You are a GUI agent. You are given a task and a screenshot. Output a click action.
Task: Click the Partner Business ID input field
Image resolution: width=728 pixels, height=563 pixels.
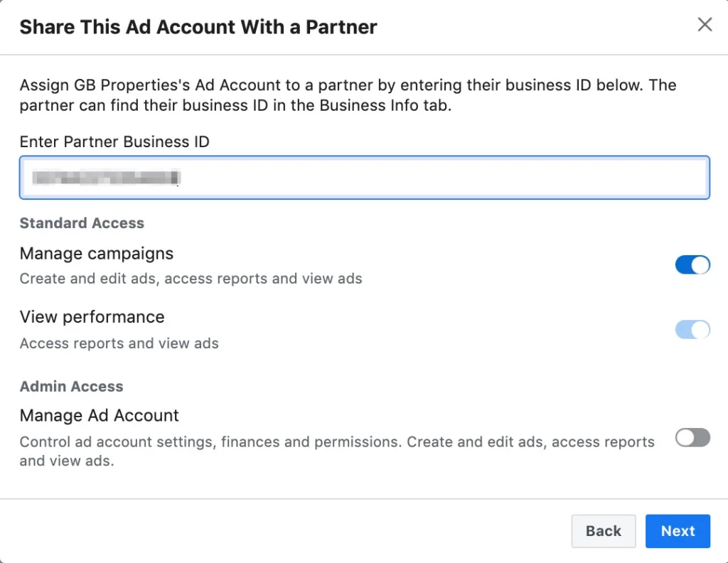(x=365, y=178)
